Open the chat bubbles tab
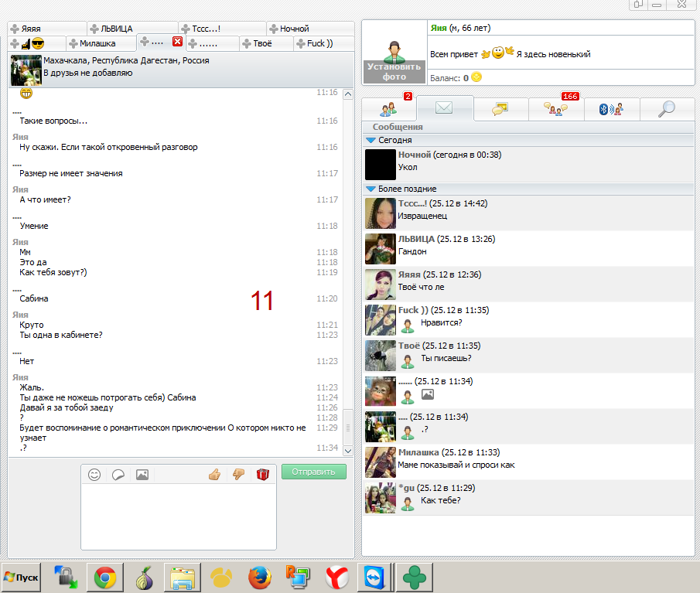Image resolution: width=700 pixels, height=593 pixels. (500, 108)
